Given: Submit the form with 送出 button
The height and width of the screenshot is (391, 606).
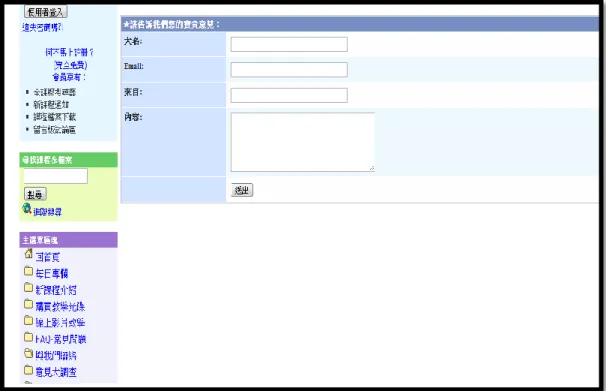Looking at the screenshot, I should pos(242,190).
